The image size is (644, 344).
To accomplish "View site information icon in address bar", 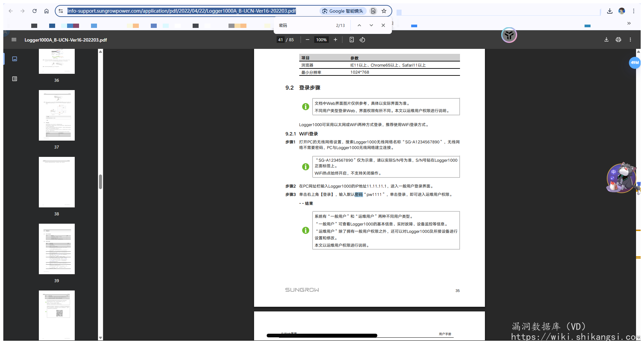I will coord(61,11).
